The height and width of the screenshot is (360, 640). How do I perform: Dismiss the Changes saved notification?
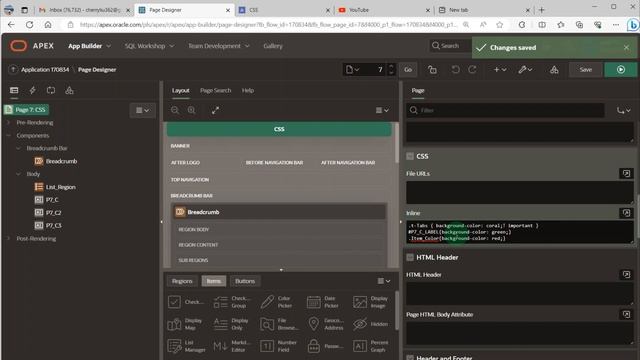[626, 48]
